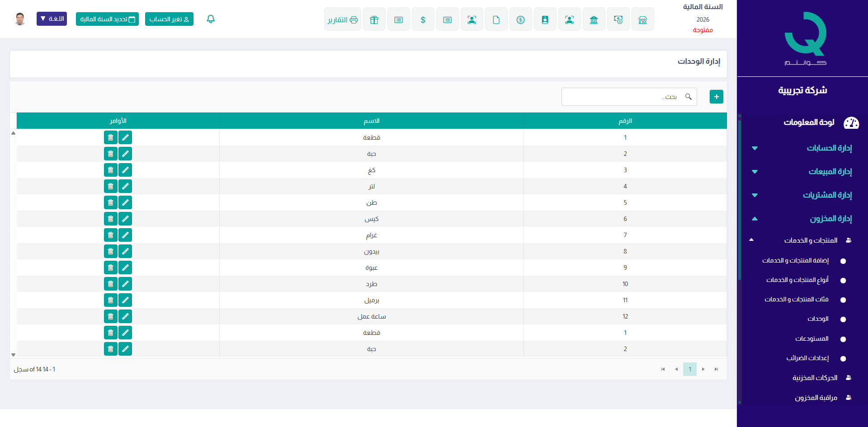The height and width of the screenshot is (427, 868).
Task: Open the gift icon in top toolbar
Action: click(x=374, y=19)
